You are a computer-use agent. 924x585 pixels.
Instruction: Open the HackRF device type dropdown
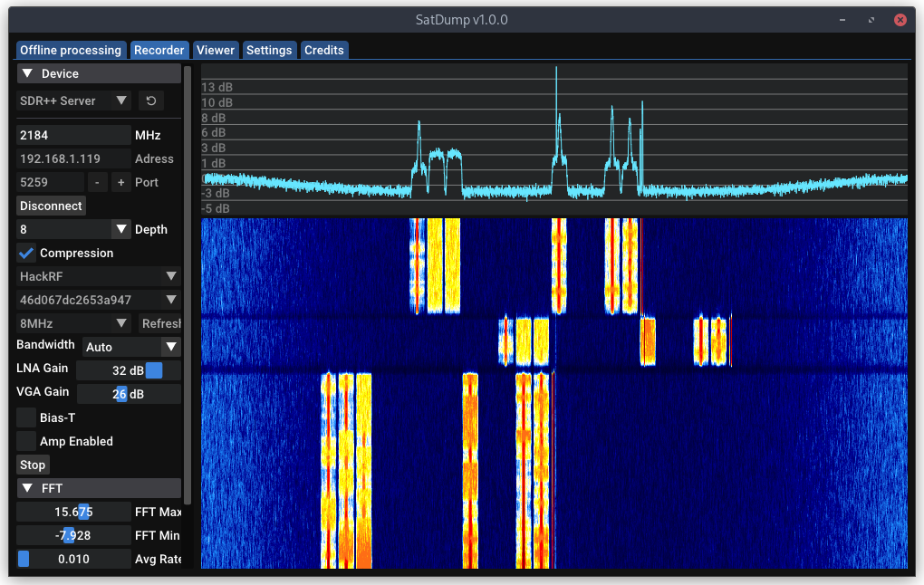(x=99, y=276)
